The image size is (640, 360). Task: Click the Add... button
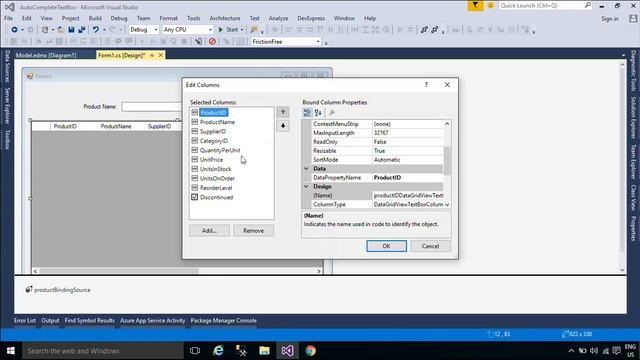(209, 231)
